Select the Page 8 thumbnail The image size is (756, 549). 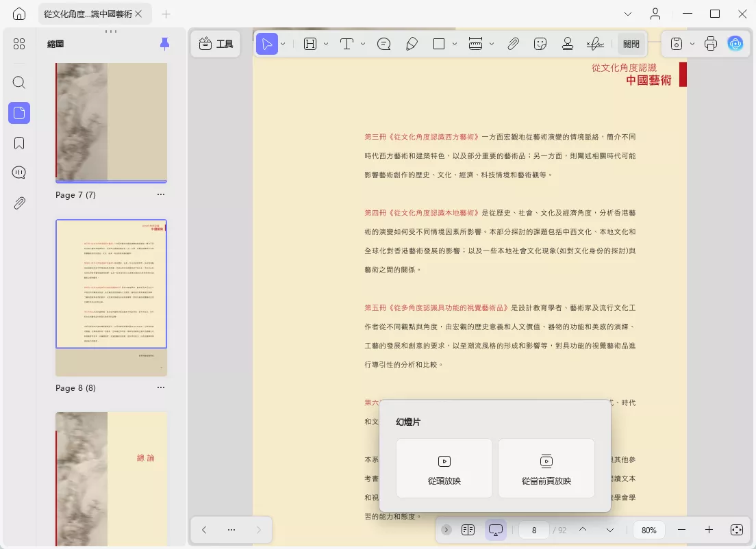112,298
